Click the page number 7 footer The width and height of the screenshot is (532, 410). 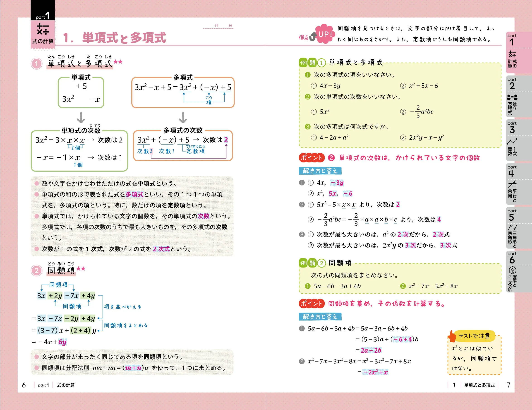click(x=508, y=385)
